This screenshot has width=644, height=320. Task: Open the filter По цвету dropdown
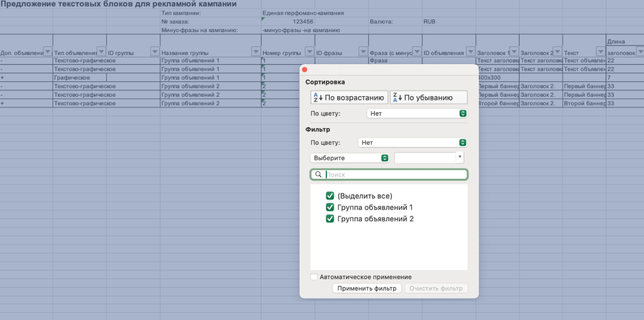(413, 143)
